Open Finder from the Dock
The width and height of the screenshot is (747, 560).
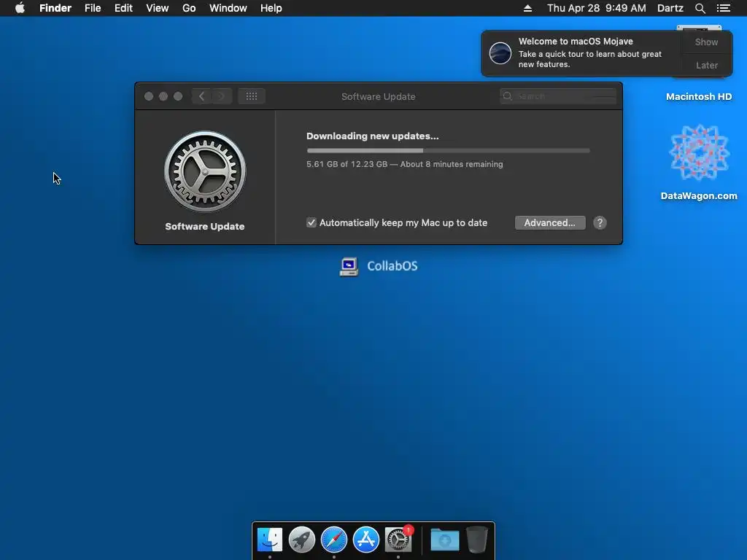point(270,540)
